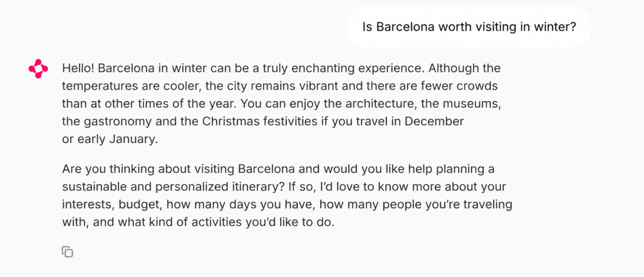This screenshot has height=277, width=644.
Task: Select the user message bubble about Barcelona
Action: tap(469, 27)
